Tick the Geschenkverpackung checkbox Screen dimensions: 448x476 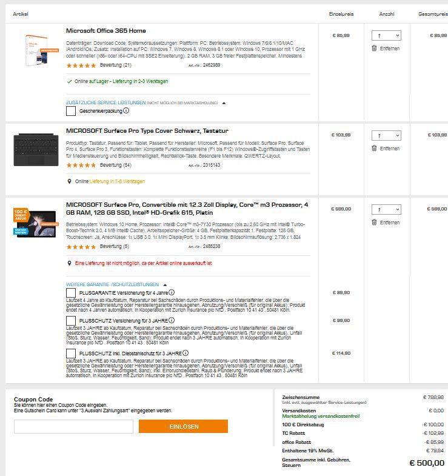[71, 111]
